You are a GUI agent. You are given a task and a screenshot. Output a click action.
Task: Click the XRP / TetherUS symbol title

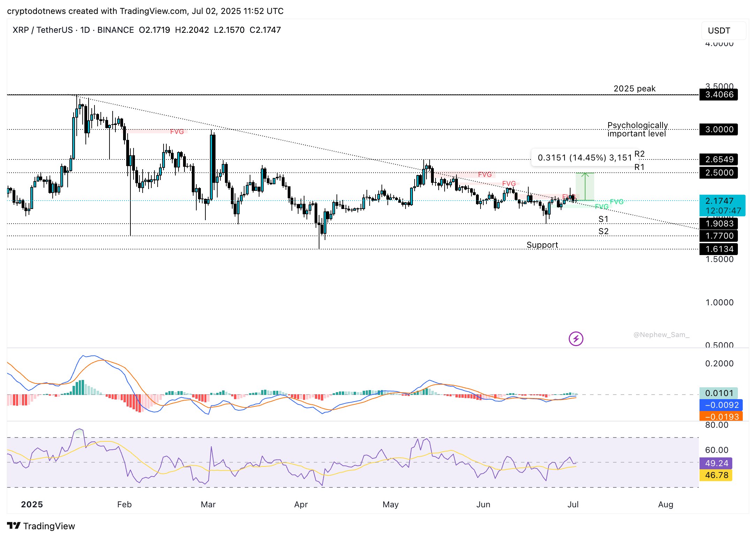[42, 30]
